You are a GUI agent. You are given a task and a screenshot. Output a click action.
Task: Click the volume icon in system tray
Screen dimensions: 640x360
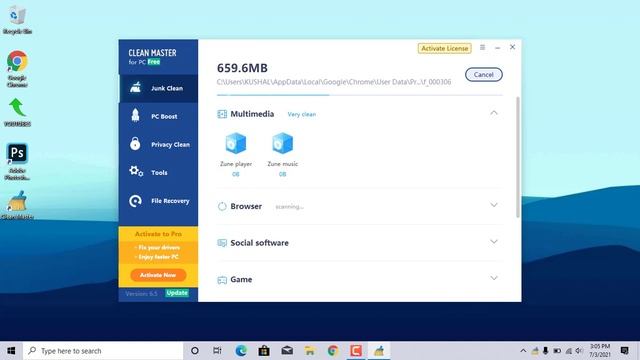click(x=579, y=351)
